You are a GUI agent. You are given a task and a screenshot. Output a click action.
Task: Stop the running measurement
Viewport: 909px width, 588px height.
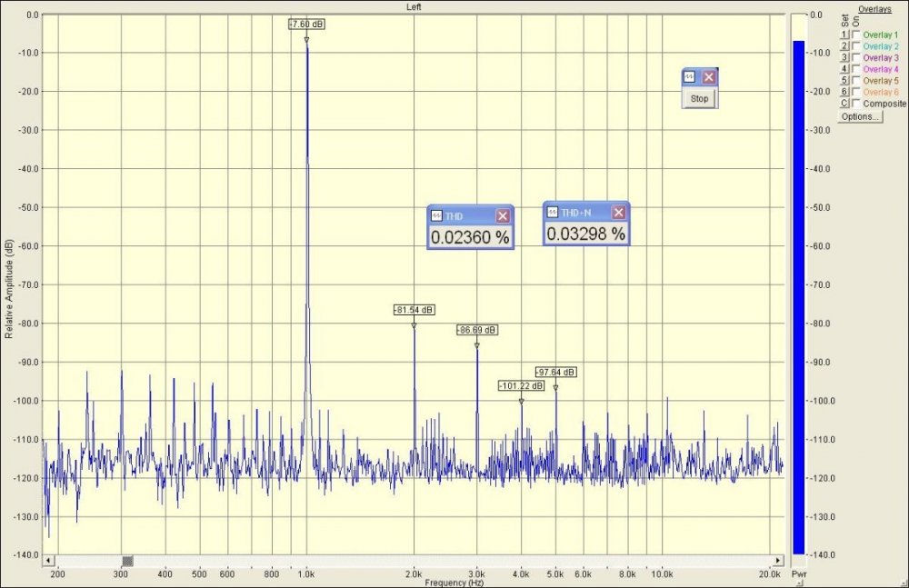click(699, 98)
